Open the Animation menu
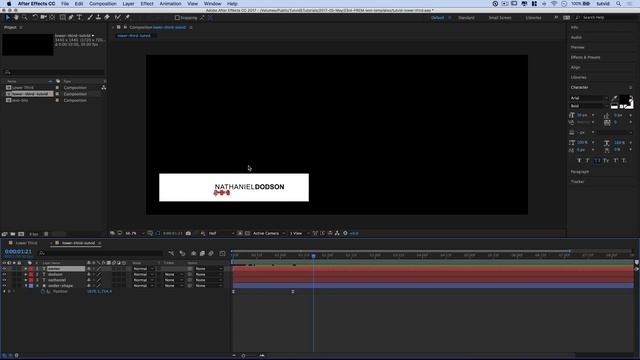Image resolution: width=640 pixels, height=360 pixels. point(170,4)
